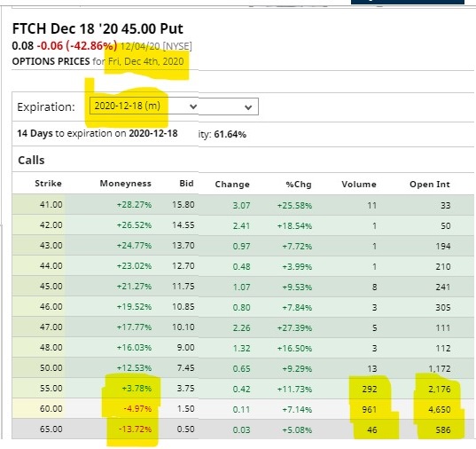This screenshot has height=449, width=476.
Task: Click moneyness value +3.78%
Action: point(137,388)
